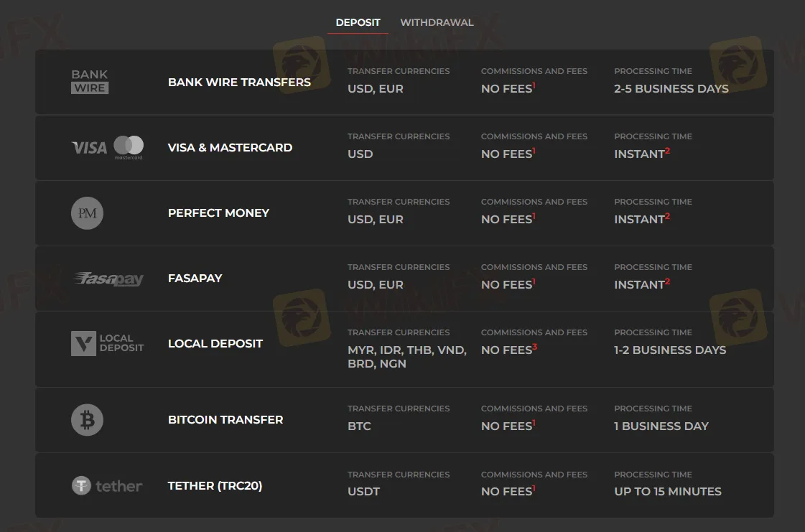This screenshot has width=805, height=532.
Task: Click 1 Business Day processing time
Action: [x=661, y=426]
